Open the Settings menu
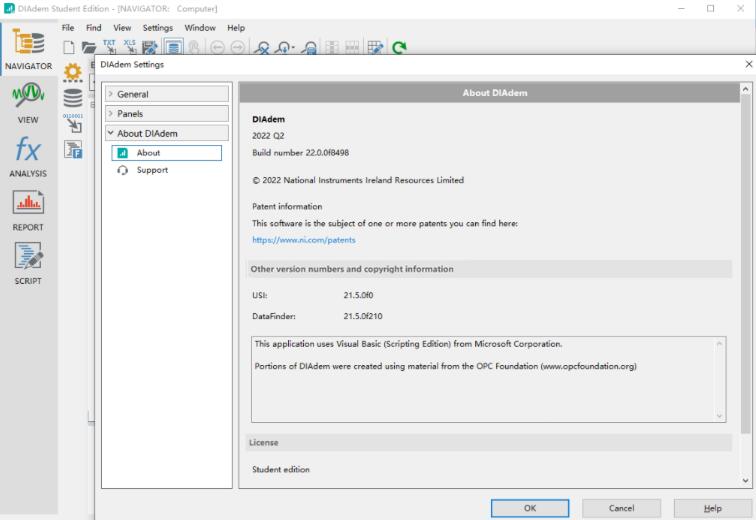The height and width of the screenshot is (520, 756). pyautogui.click(x=158, y=28)
